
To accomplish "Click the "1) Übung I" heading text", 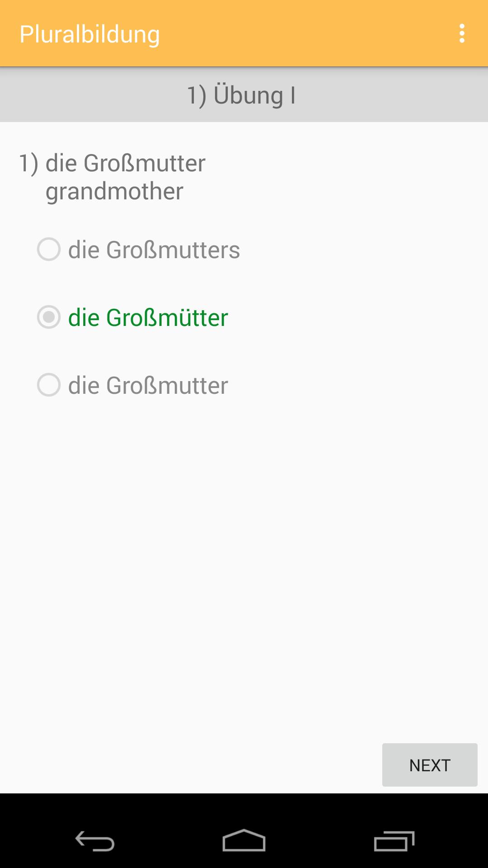I will (x=241, y=95).
